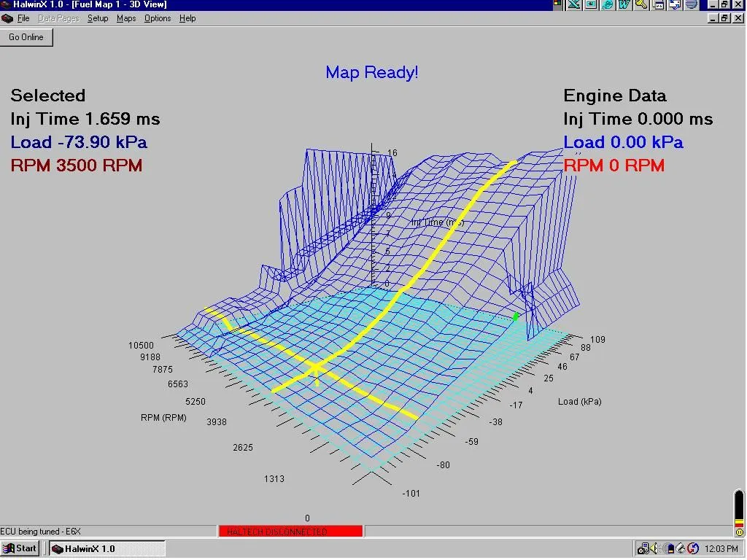
Task: Open the Maps menu
Action: (x=125, y=18)
